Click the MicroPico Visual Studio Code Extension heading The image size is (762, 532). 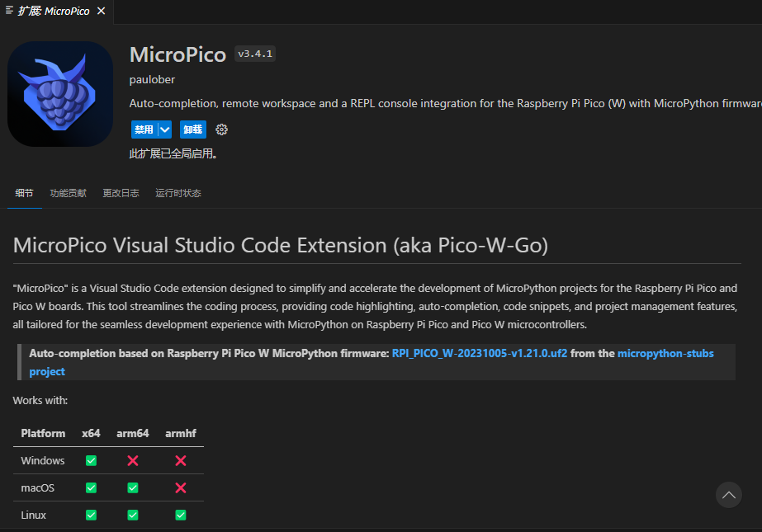tap(281, 245)
